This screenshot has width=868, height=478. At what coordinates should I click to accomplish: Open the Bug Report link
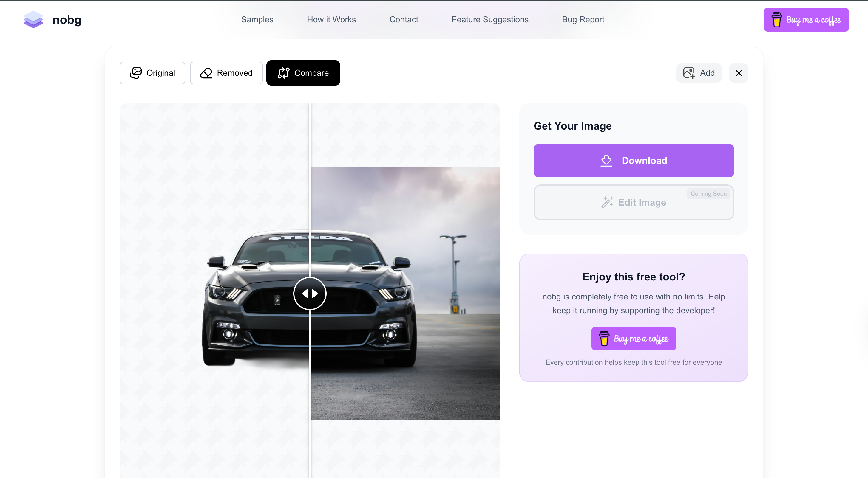coord(583,20)
